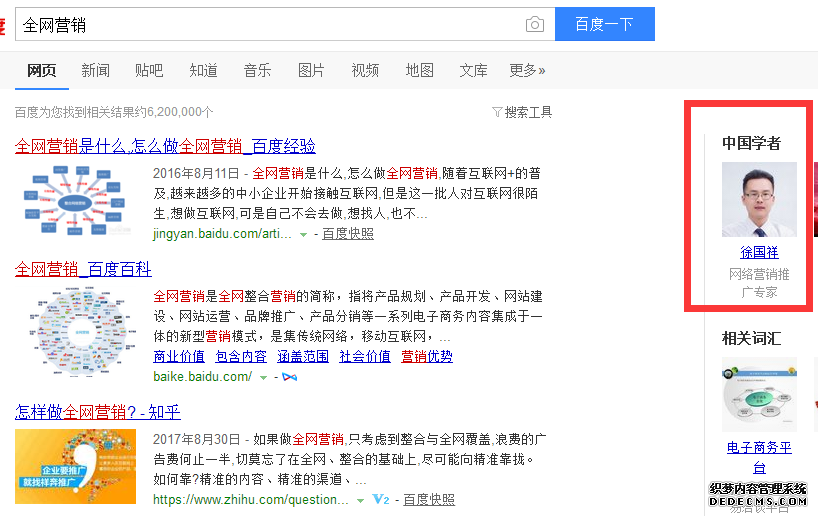This screenshot has height=516, width=818.
Task: Click the orange 企业要推广 thumbnail of 知乎 result
Action: coord(76,466)
